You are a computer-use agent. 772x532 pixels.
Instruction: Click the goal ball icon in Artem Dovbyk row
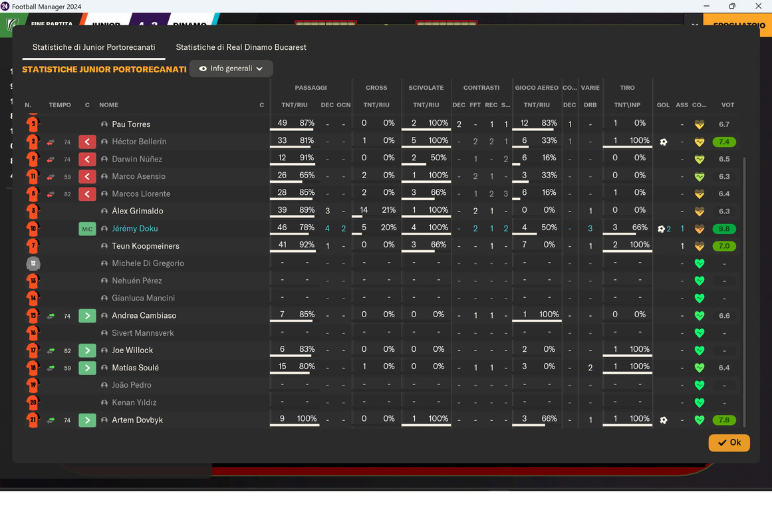(x=663, y=420)
